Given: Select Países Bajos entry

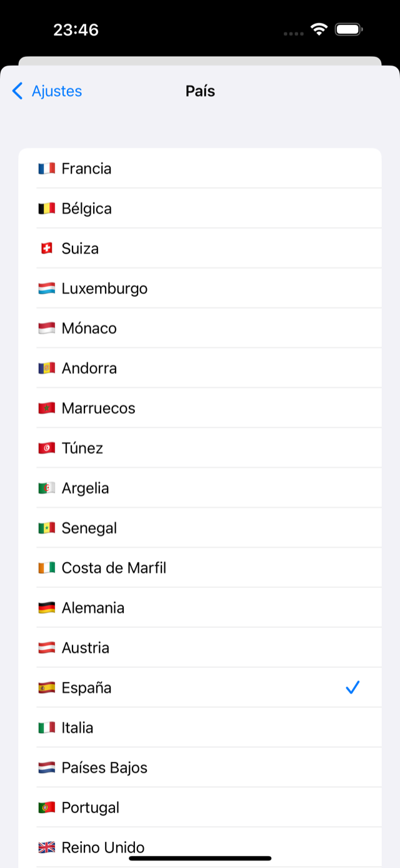Looking at the screenshot, I should pos(200,767).
